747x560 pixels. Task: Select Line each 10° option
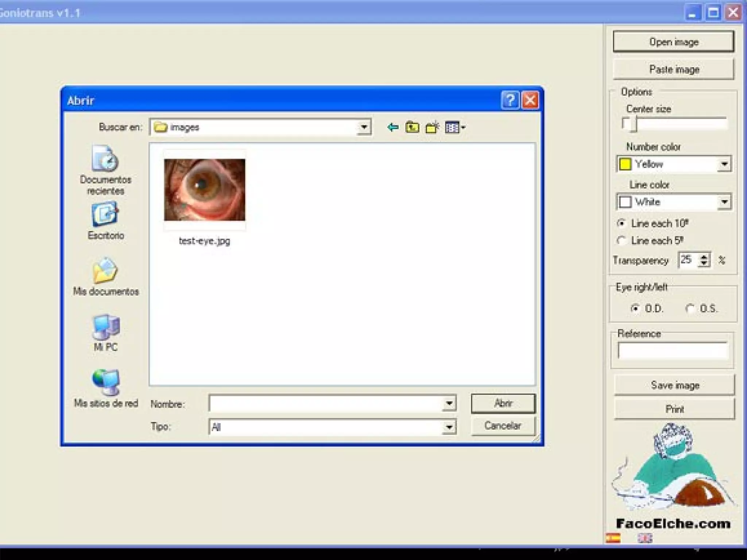622,223
